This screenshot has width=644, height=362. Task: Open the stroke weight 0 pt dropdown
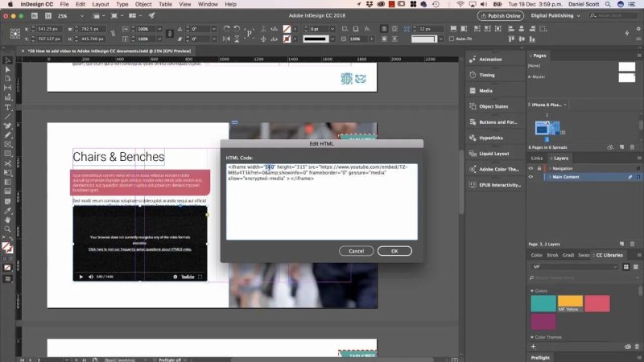click(x=332, y=29)
